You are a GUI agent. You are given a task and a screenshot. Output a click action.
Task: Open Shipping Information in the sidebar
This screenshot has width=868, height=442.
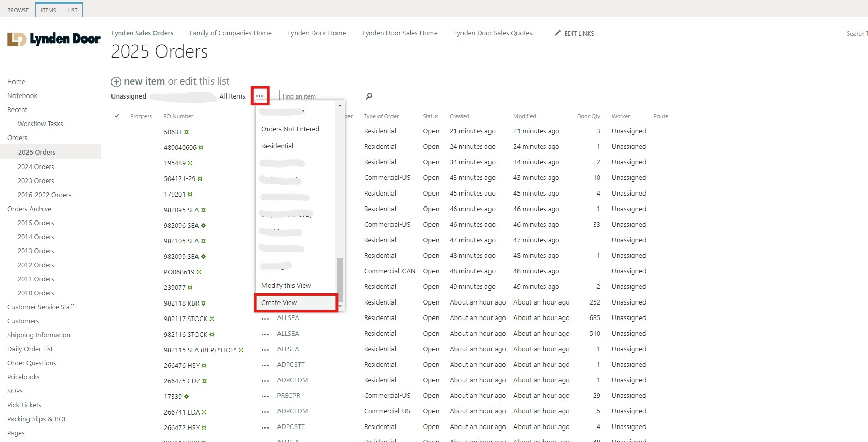point(39,335)
